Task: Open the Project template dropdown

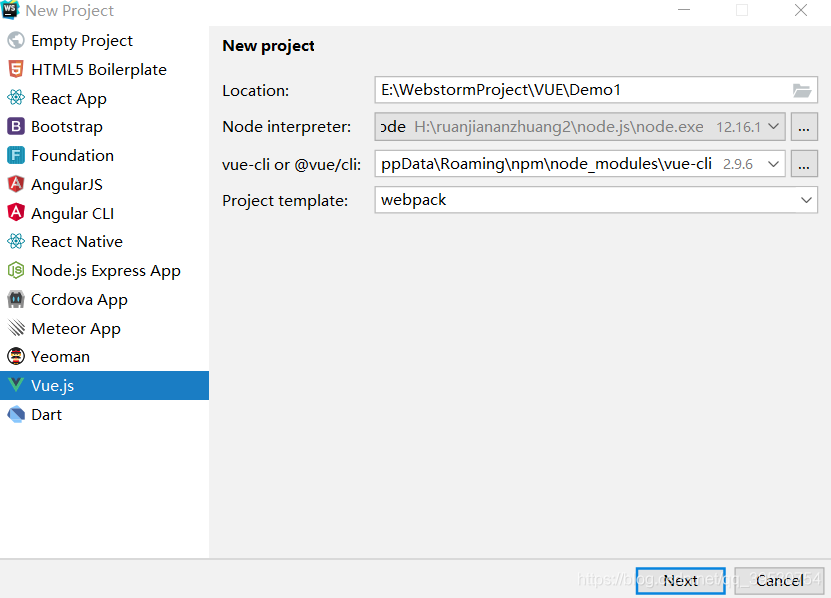Action: (806, 200)
